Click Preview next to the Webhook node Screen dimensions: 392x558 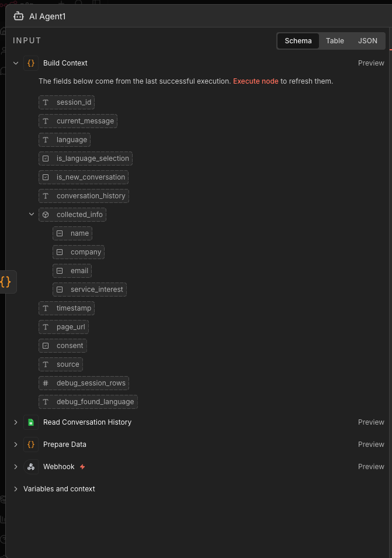[371, 466]
